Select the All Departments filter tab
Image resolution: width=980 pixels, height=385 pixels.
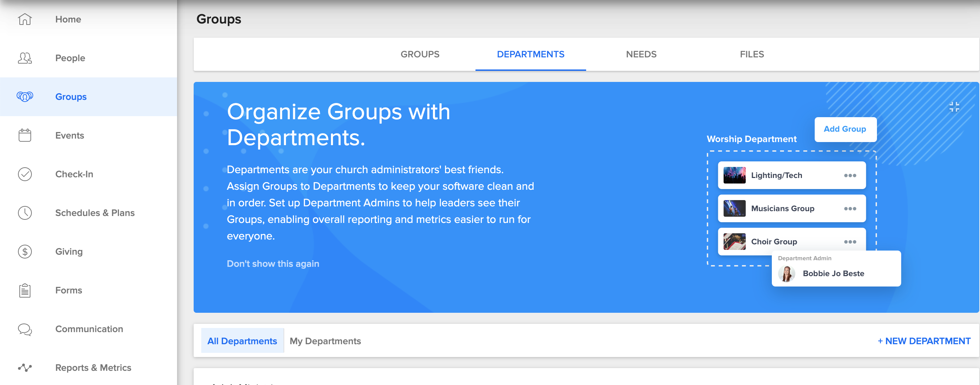[242, 340]
